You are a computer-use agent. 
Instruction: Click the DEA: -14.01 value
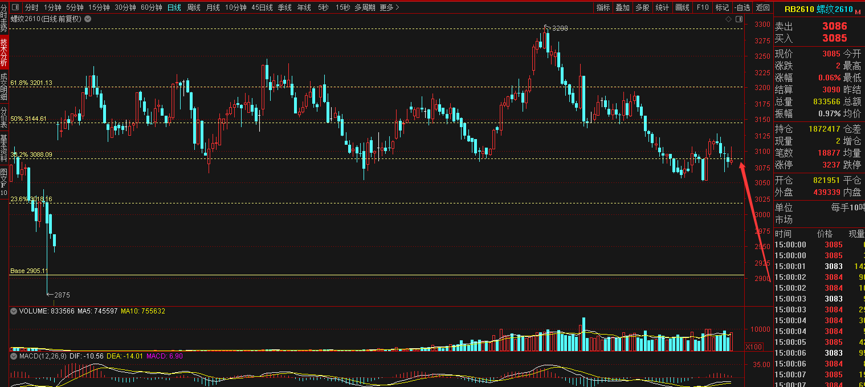coord(125,356)
